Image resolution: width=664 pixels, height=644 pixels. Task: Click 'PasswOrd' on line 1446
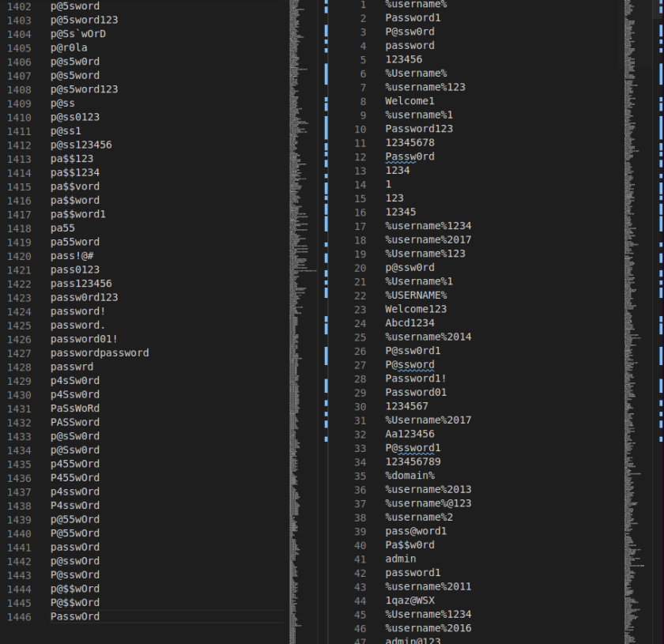[75, 617]
